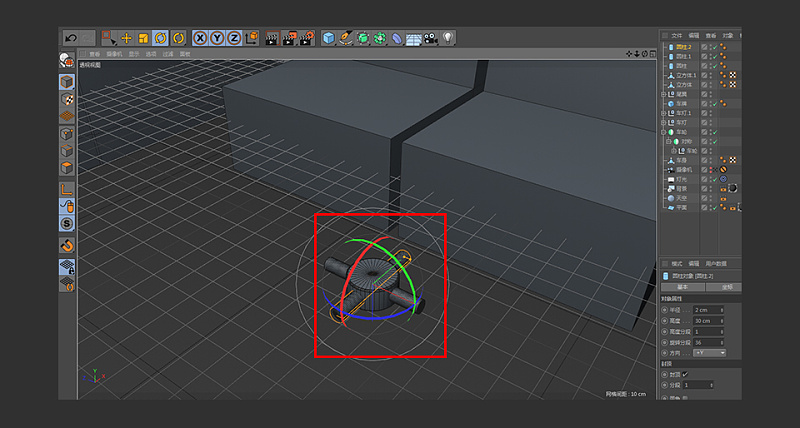Click the 半径 field showing 2 cm
The width and height of the screenshot is (800, 428).
(x=706, y=310)
